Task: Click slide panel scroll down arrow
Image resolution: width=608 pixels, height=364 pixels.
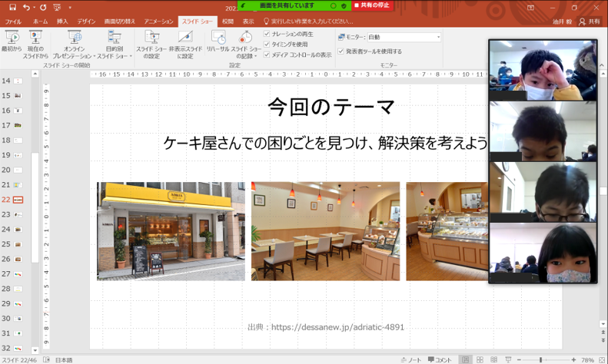Action: click(35, 350)
